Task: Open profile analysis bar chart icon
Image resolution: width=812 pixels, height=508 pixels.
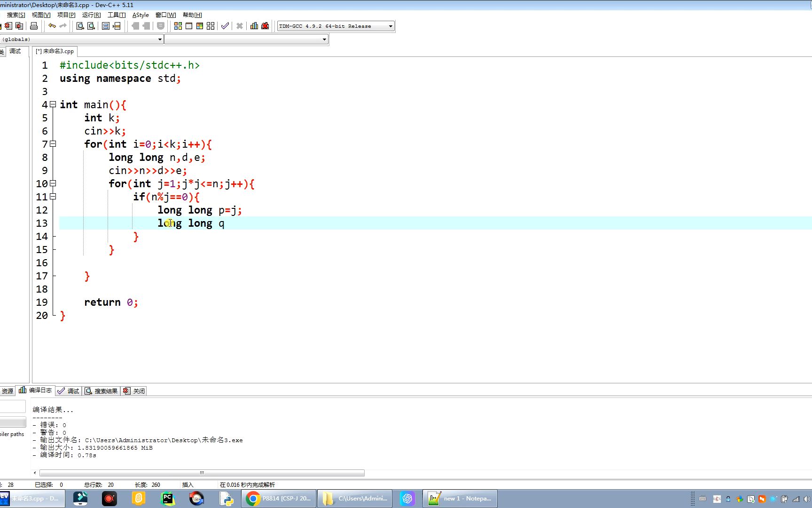Action: click(254, 26)
